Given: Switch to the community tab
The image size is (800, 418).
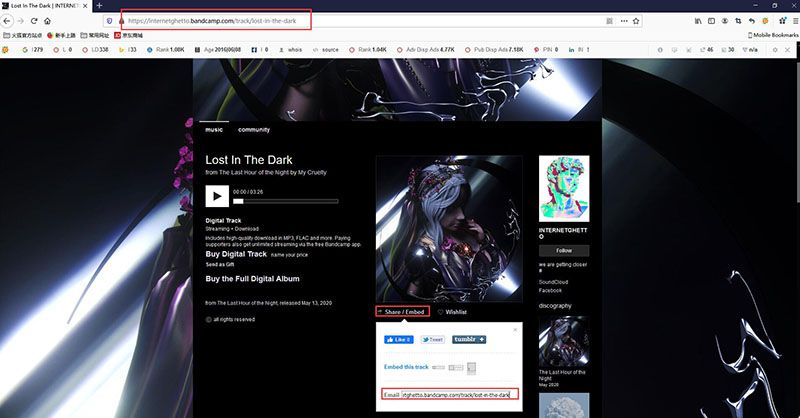Looking at the screenshot, I should click(x=254, y=130).
